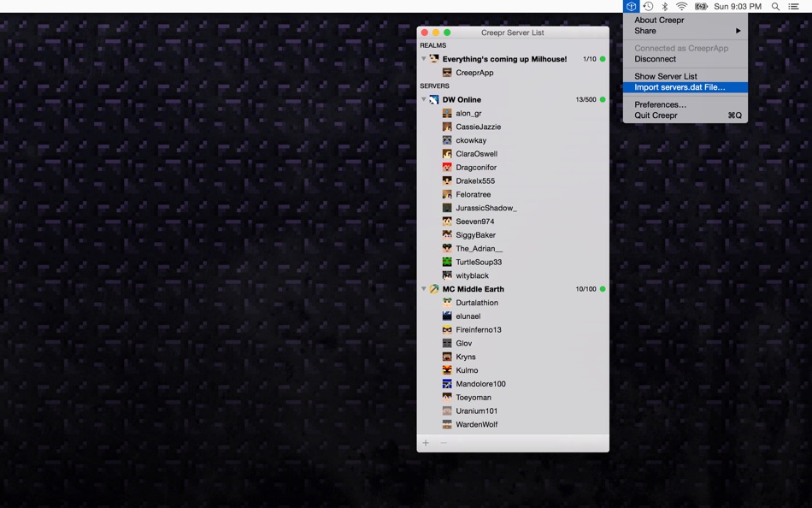The height and width of the screenshot is (508, 812).
Task: Click the Wi-Fi icon in the menu bar
Action: 680,6
